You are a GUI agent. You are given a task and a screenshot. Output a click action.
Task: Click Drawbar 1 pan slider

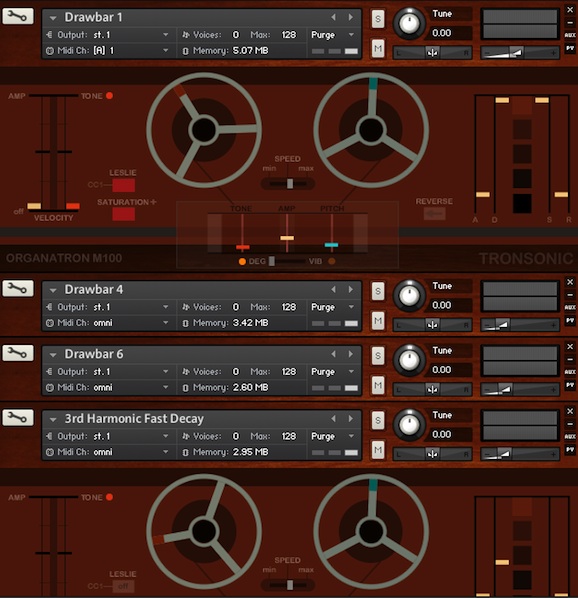click(x=432, y=53)
